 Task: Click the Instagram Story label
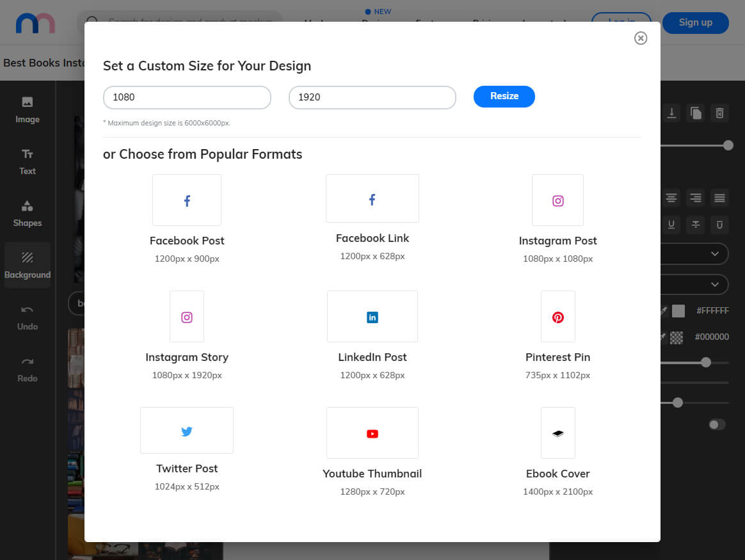pos(187,357)
